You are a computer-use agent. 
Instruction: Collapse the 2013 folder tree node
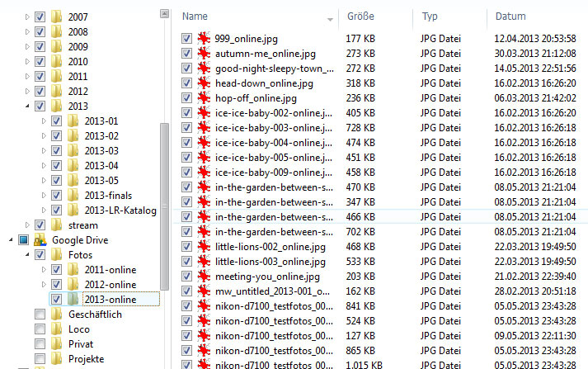[x=28, y=106]
